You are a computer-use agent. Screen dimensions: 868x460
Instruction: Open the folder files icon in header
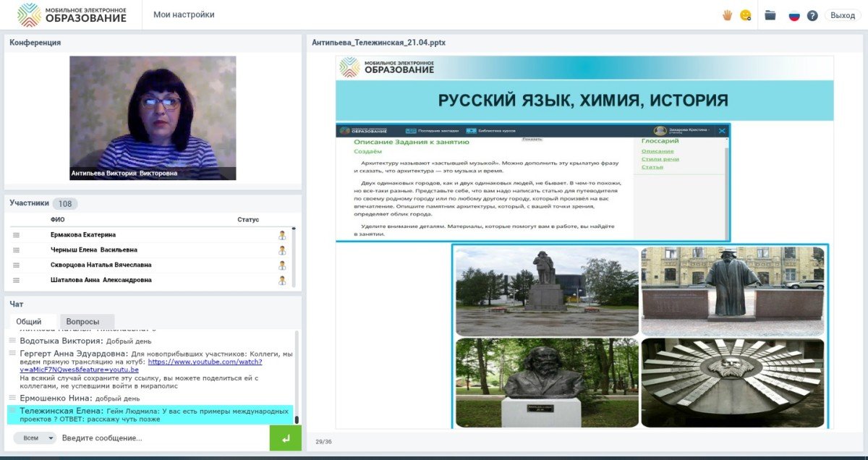770,15
